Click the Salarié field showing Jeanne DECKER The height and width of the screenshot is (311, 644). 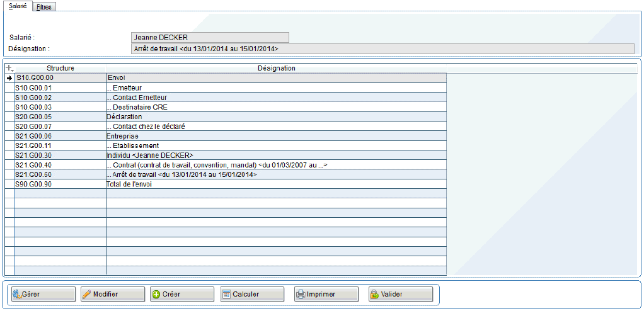tap(209, 37)
